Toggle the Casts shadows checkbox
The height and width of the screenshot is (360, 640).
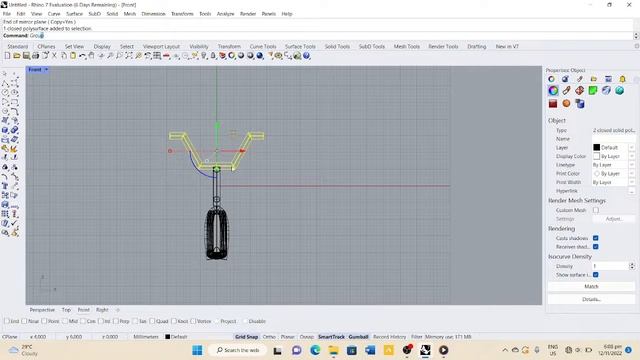[596, 238]
